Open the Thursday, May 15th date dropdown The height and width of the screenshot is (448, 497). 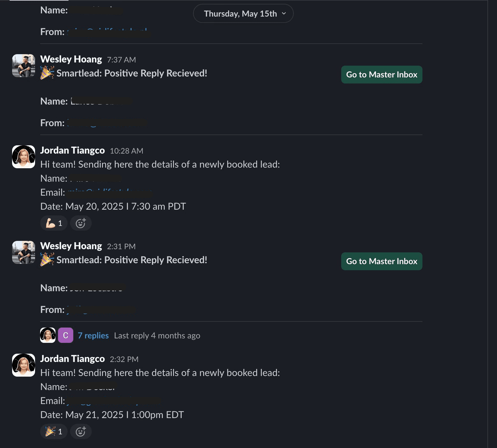(x=243, y=14)
